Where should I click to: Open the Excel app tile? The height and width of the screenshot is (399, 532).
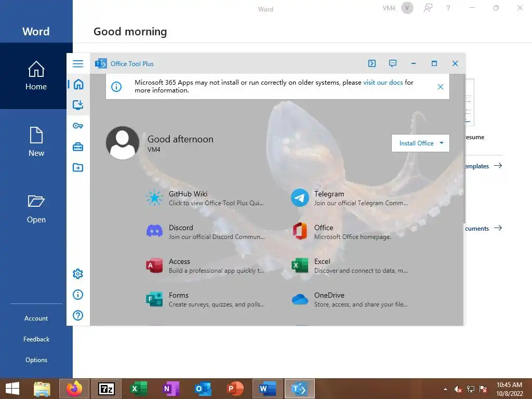[350, 265]
